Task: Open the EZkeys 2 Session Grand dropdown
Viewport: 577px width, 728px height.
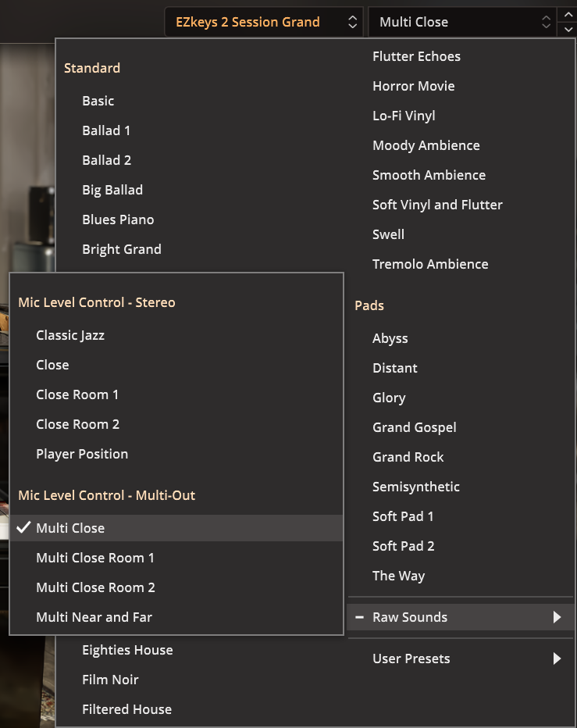Action: [264, 22]
